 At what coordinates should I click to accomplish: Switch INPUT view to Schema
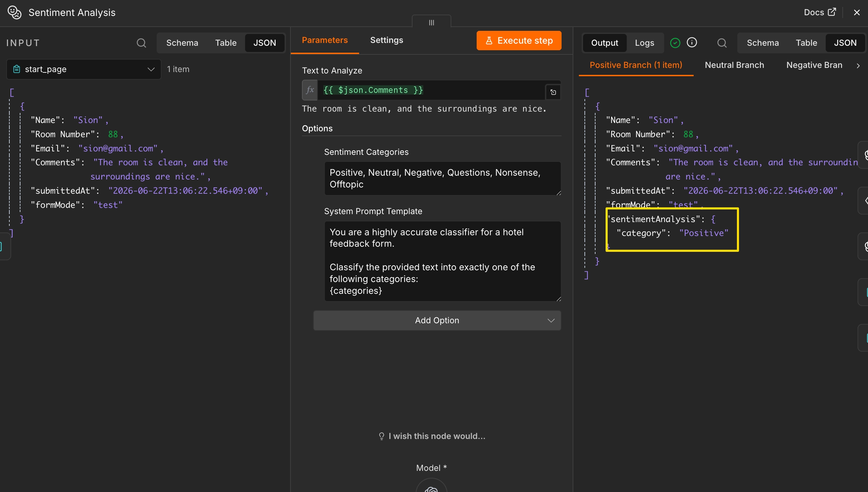pyautogui.click(x=182, y=43)
